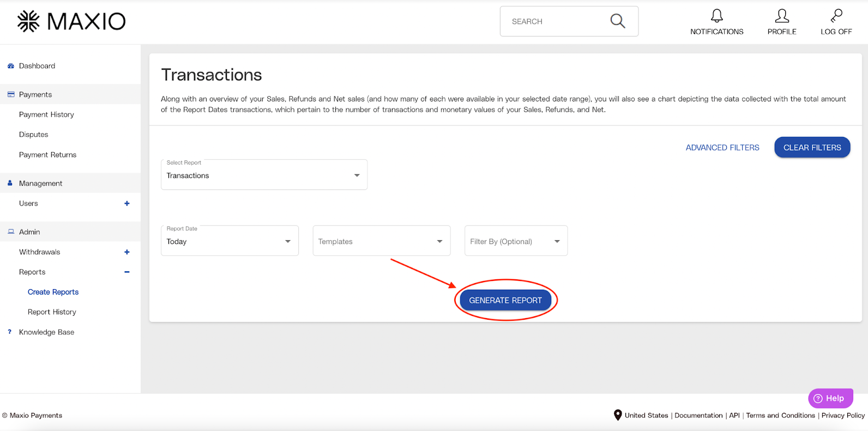Focus the Search input field

553,22
